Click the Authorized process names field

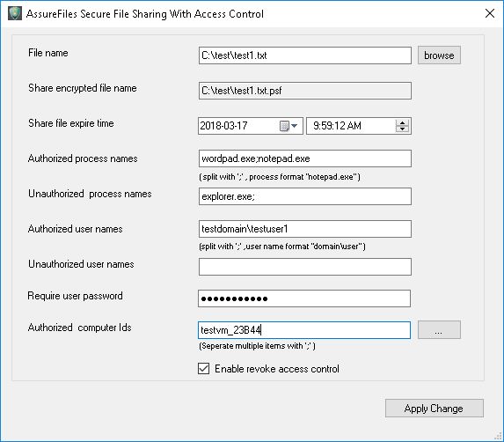pyautogui.click(x=305, y=158)
